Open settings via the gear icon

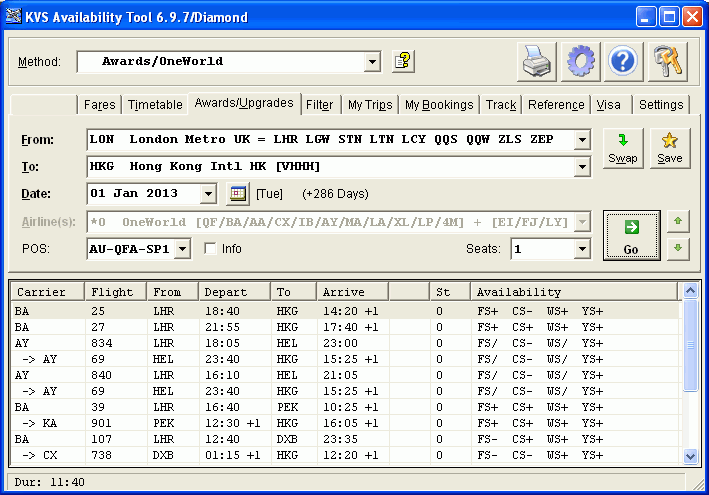[x=579, y=62]
